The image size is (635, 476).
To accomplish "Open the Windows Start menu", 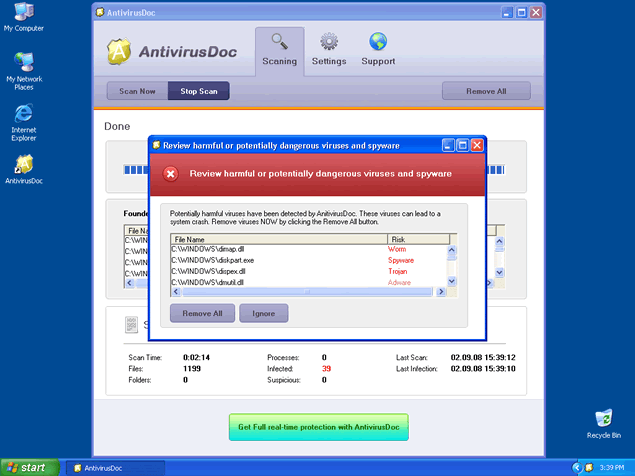I will pyautogui.click(x=28, y=467).
